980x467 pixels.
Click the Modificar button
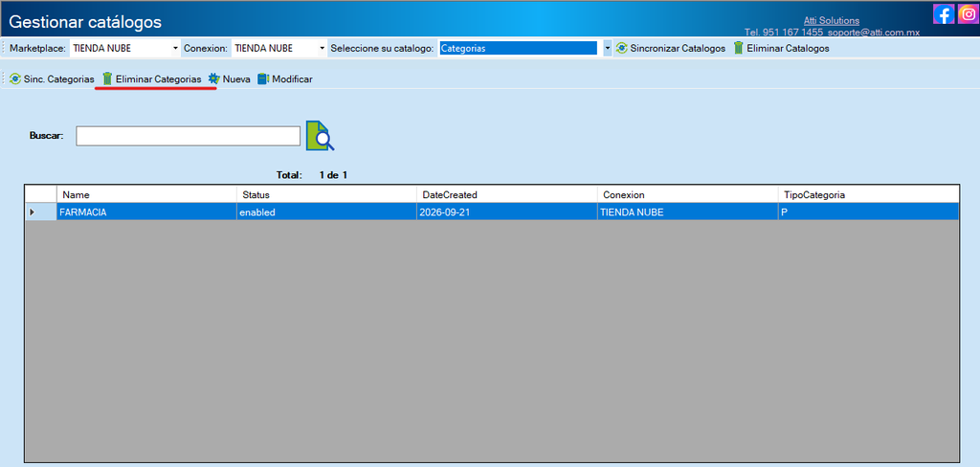coord(285,79)
